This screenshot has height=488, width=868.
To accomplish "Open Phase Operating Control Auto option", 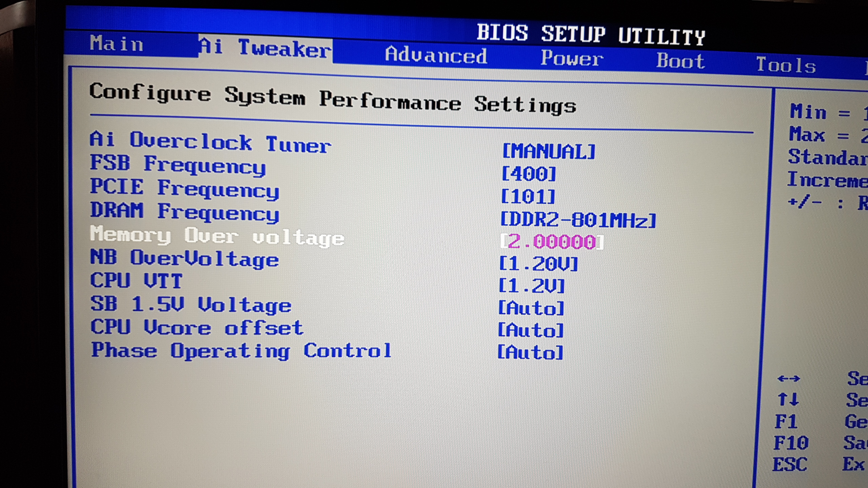I will pyautogui.click(x=530, y=352).
